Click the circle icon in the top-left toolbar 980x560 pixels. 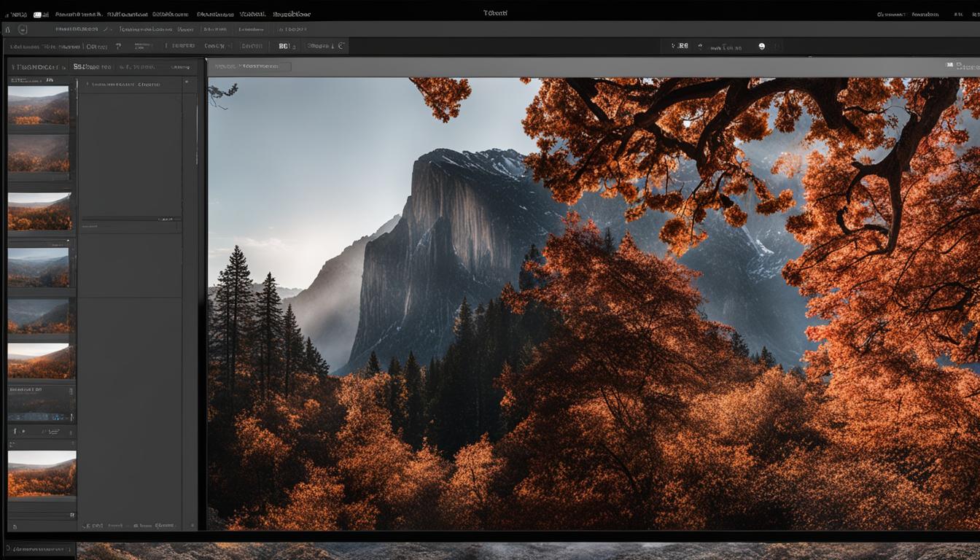pyautogui.click(x=22, y=29)
